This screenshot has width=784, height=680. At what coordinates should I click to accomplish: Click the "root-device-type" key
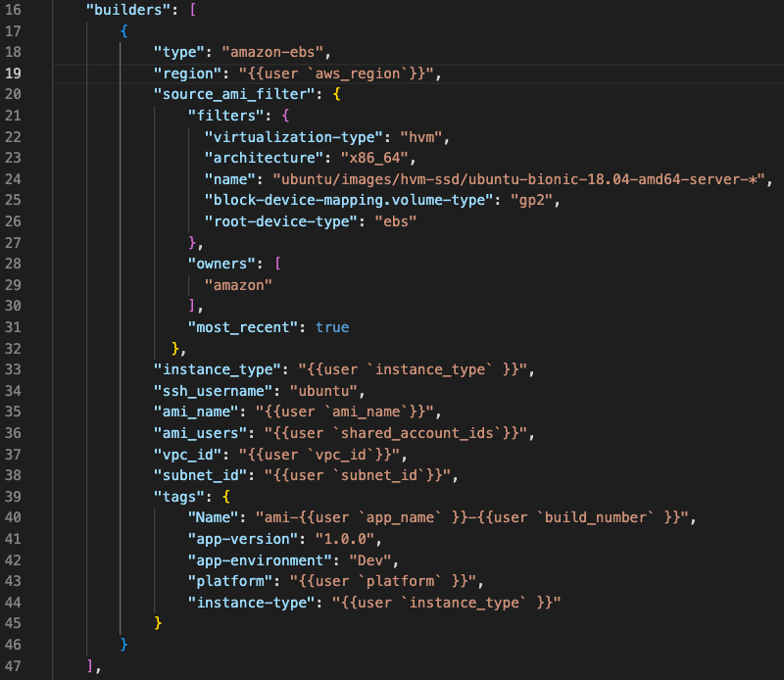click(x=281, y=221)
